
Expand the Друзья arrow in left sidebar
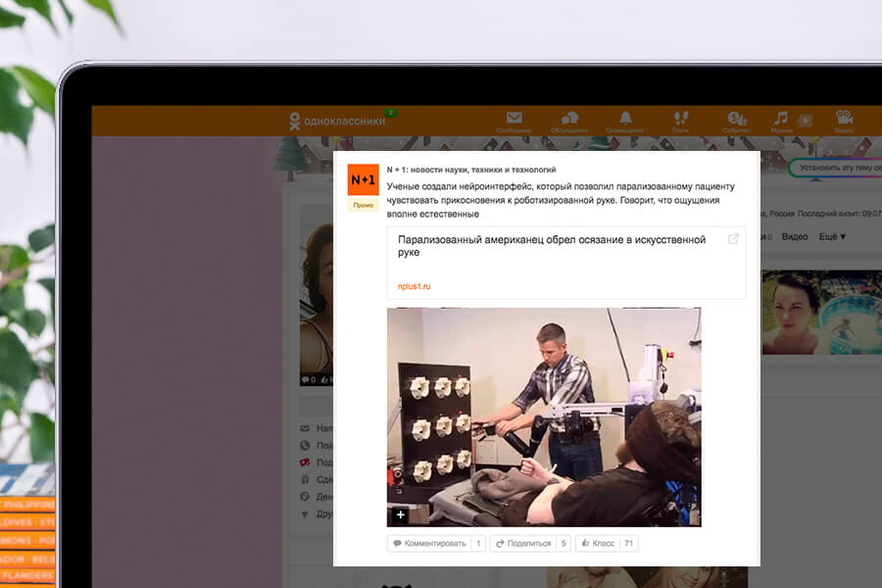click(305, 514)
